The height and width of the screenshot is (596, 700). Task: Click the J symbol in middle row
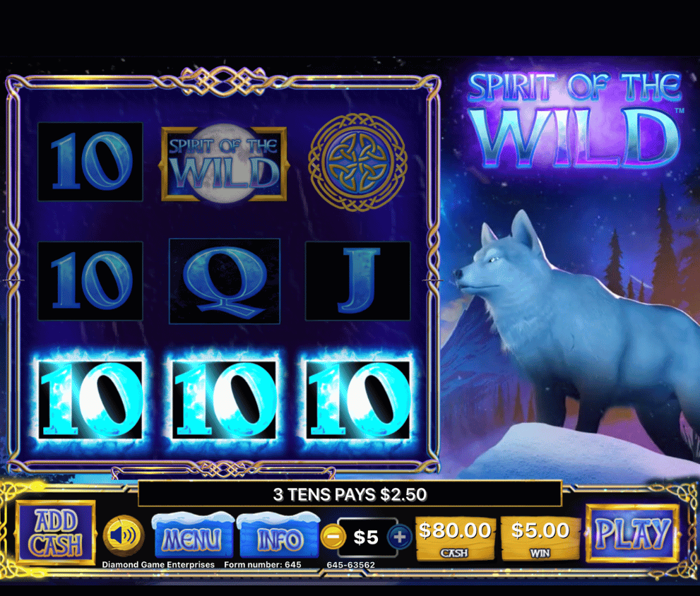pyautogui.click(x=357, y=281)
